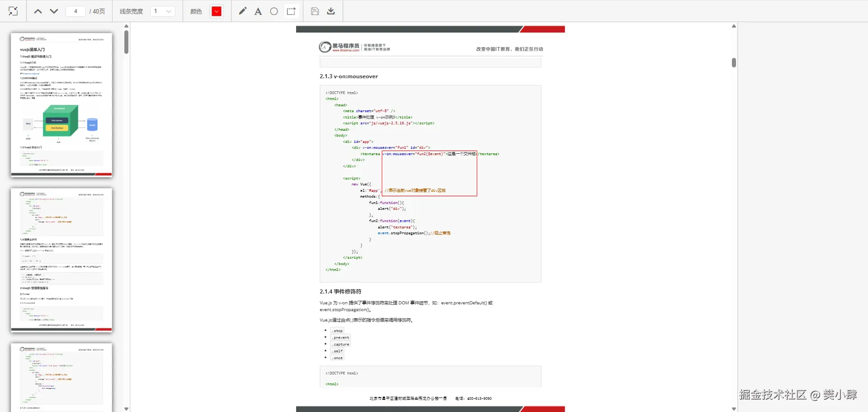Click the "颜色" label in the toolbar
This screenshot has width=868, height=412.
[196, 11]
